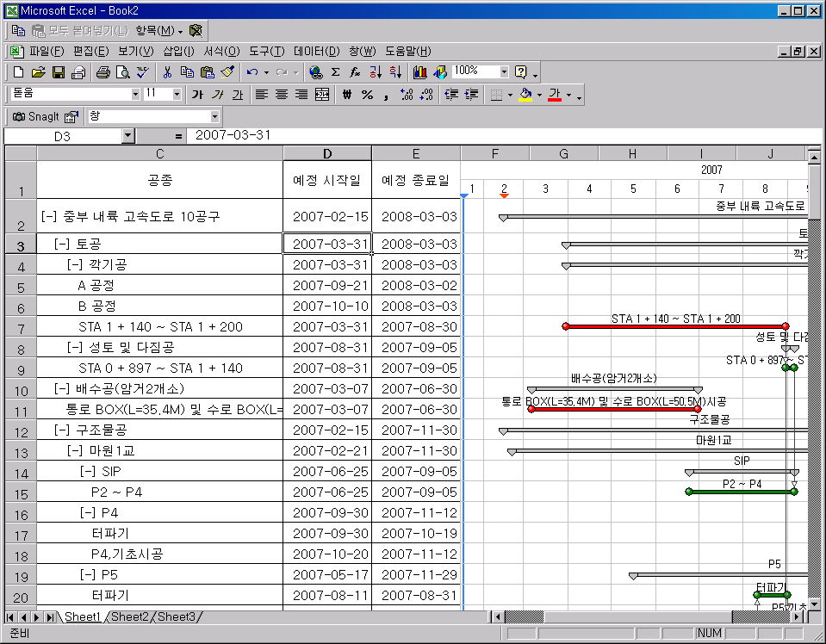Toggle bold formatting with 가 button
Image resolution: width=826 pixels, height=644 pixels.
[x=197, y=95]
